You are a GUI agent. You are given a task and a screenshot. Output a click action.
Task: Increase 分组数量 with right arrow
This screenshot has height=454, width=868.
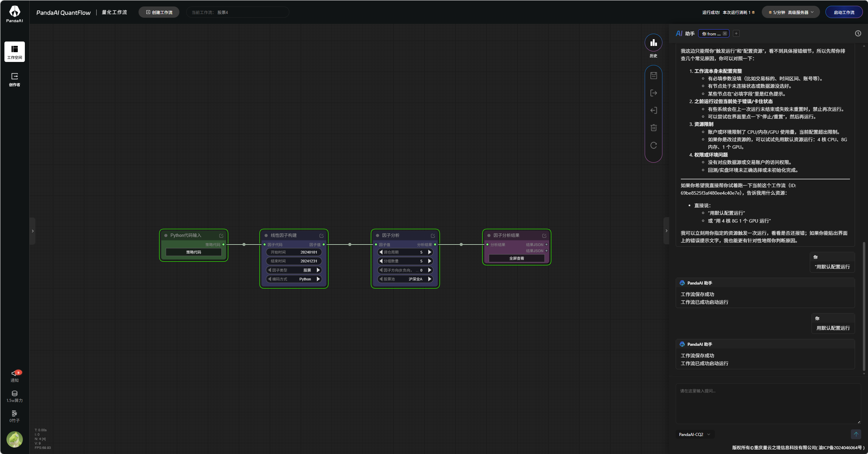pyautogui.click(x=430, y=261)
